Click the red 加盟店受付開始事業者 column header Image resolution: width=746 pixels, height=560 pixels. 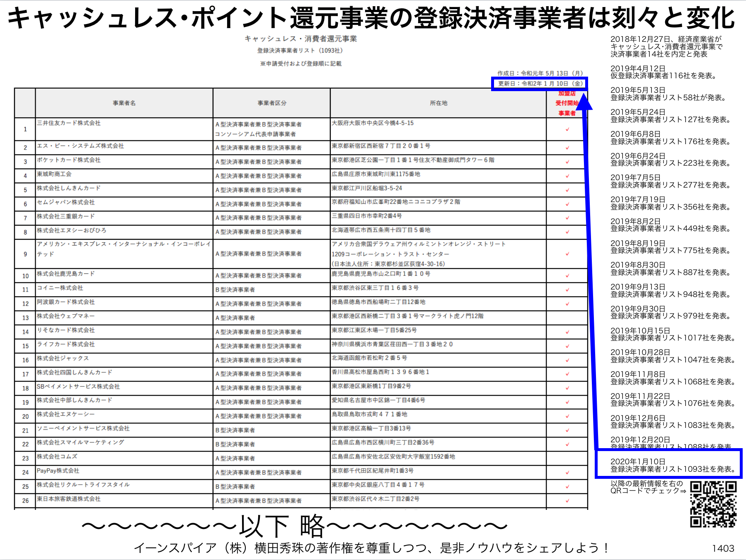[567, 103]
